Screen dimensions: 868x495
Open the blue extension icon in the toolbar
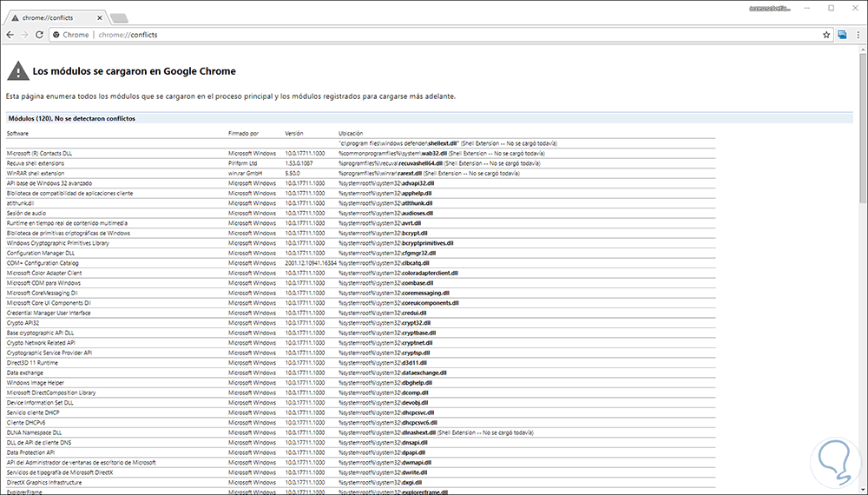pos(842,35)
